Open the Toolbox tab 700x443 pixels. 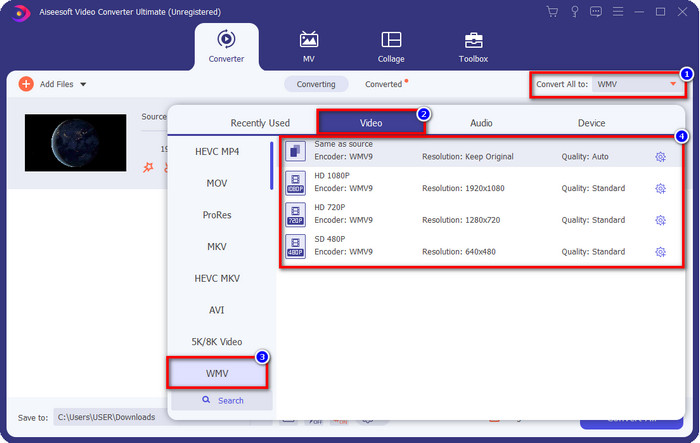pos(473,47)
